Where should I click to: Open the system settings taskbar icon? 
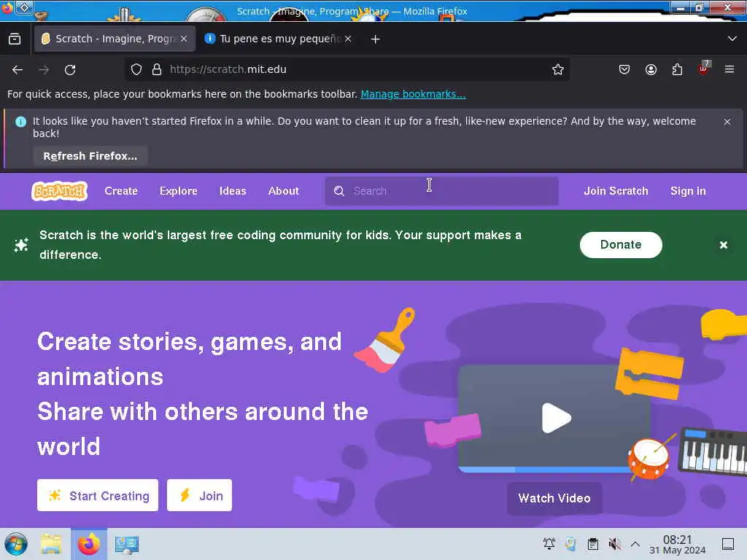[x=127, y=545]
